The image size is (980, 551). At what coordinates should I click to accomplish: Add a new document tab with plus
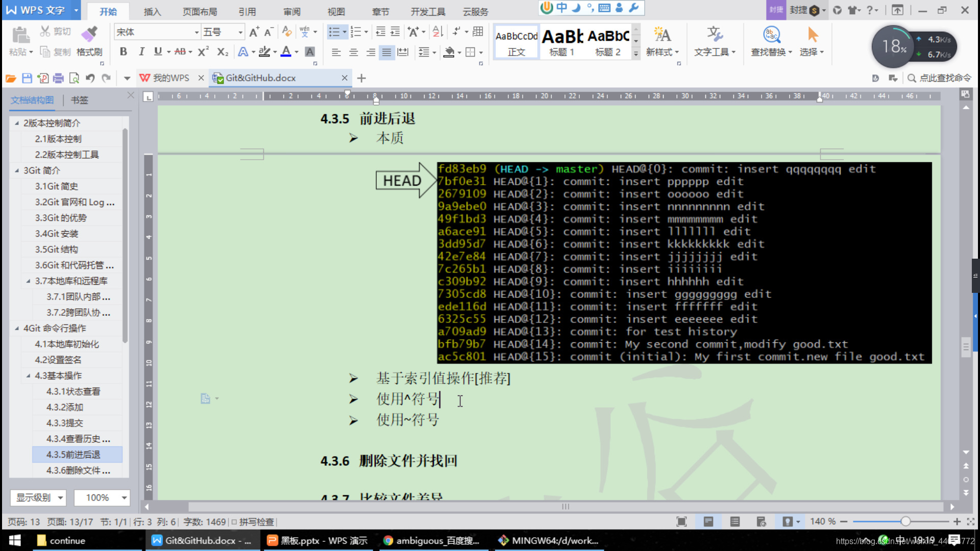(x=361, y=78)
